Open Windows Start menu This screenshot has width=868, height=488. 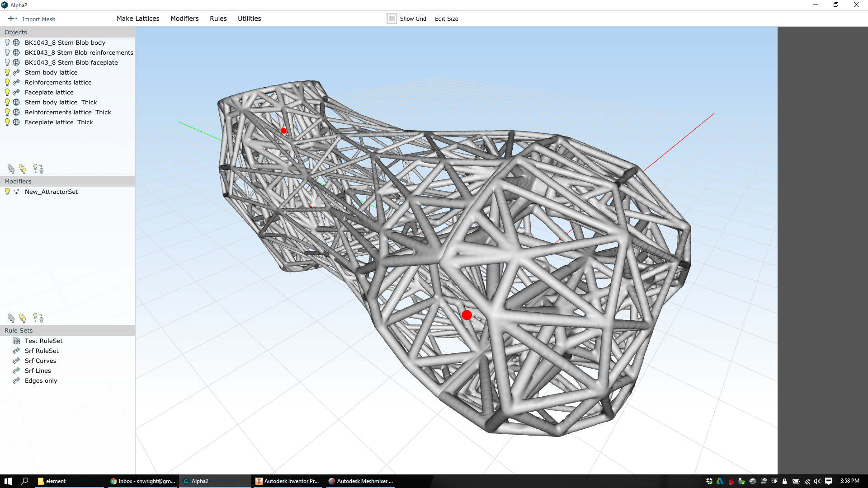pos(8,481)
